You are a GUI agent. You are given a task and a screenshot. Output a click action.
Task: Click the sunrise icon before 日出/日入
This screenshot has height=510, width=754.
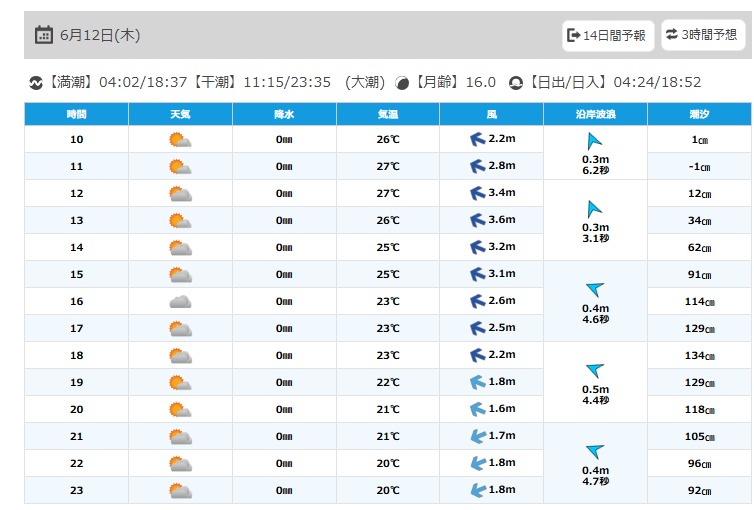pos(515,83)
